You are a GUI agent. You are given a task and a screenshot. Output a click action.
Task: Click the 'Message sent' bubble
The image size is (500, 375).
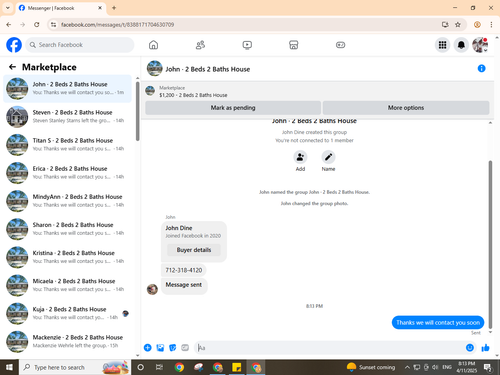click(x=184, y=285)
